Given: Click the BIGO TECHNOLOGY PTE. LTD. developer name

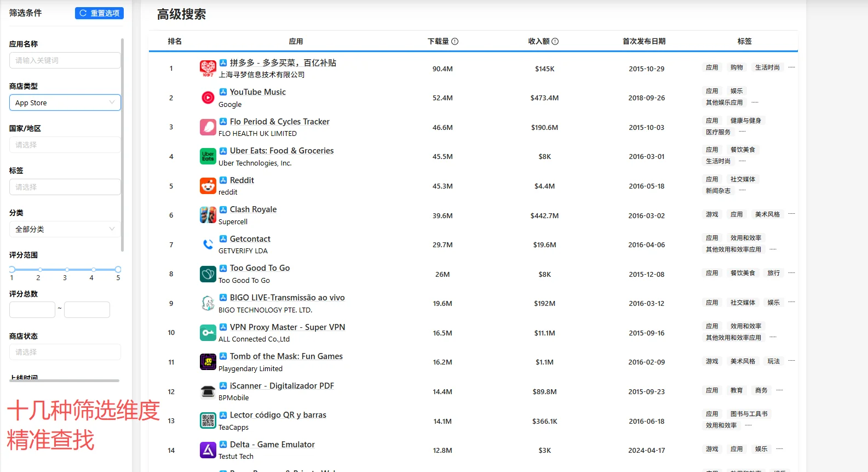Looking at the screenshot, I should pyautogui.click(x=265, y=310).
